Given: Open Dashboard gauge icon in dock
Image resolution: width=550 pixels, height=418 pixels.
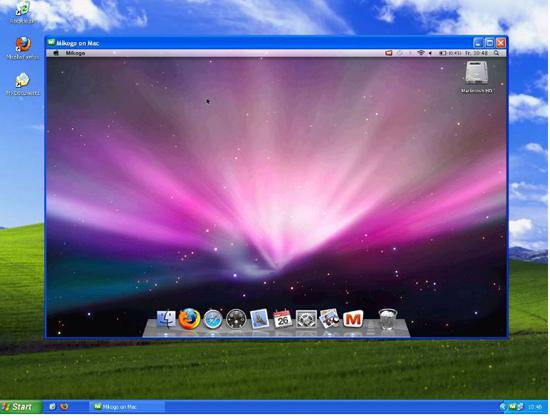Looking at the screenshot, I should point(236,319).
